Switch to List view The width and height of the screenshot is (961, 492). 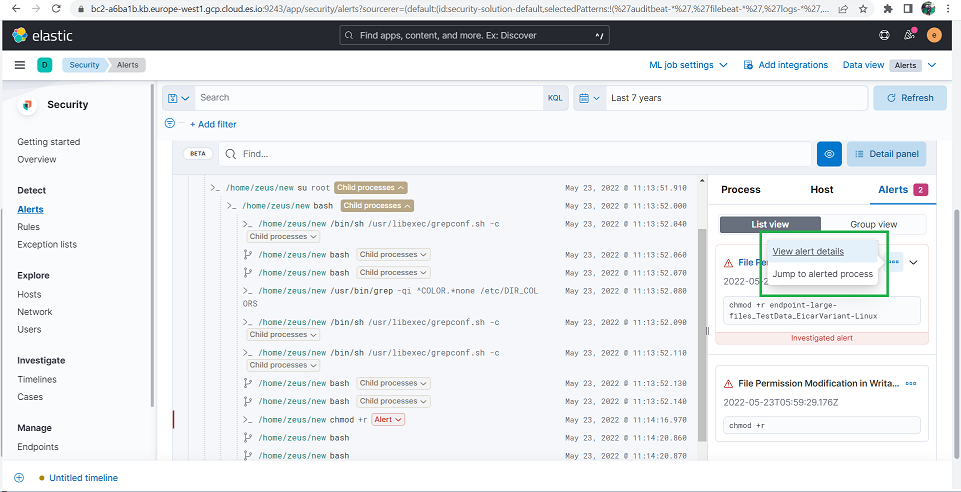(770, 224)
